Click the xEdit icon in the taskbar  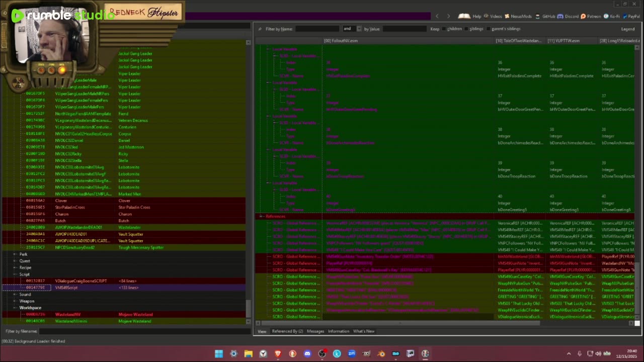(x=425, y=353)
